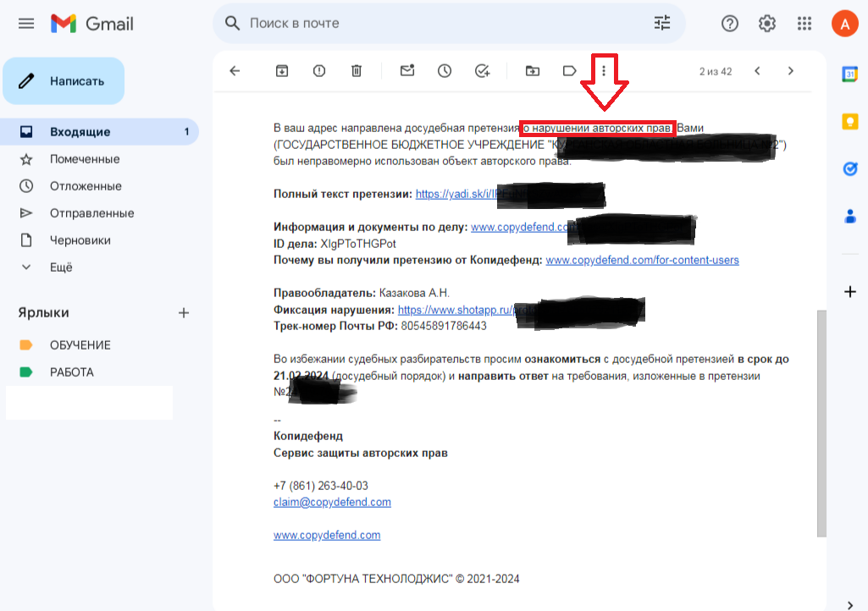Archive this email

[x=282, y=71]
